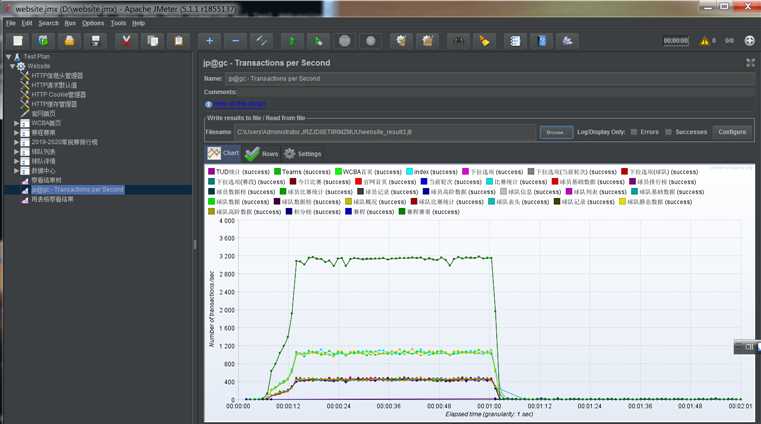This screenshot has width=761, height=424.
Task: Click the Shutdown test icon
Action: coord(371,41)
